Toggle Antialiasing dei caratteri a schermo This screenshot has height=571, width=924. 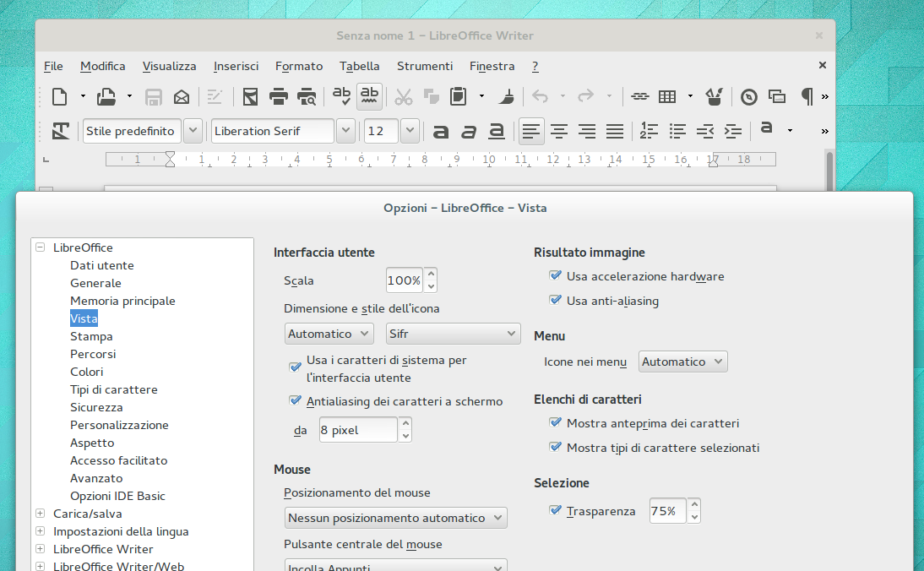(296, 400)
